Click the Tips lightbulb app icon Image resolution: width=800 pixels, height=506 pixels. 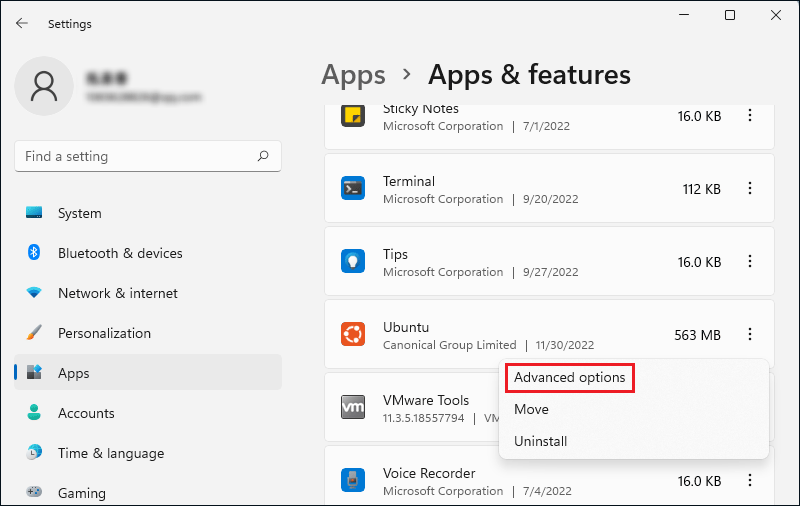pos(353,261)
